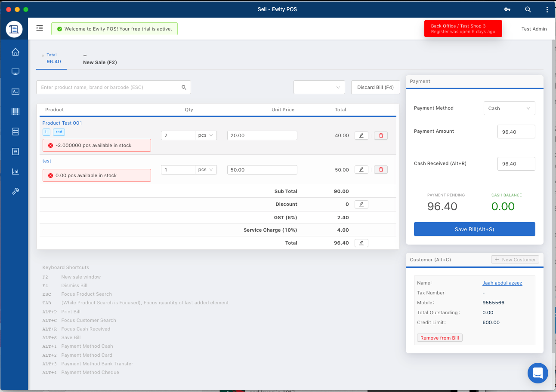The width and height of the screenshot is (556, 392).
Task: Click the Cash Balance 0.00 value
Action: 503,206
